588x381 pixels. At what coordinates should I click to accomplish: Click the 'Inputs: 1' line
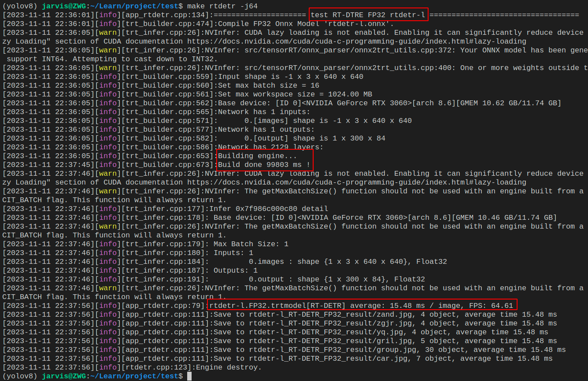(x=233, y=253)
